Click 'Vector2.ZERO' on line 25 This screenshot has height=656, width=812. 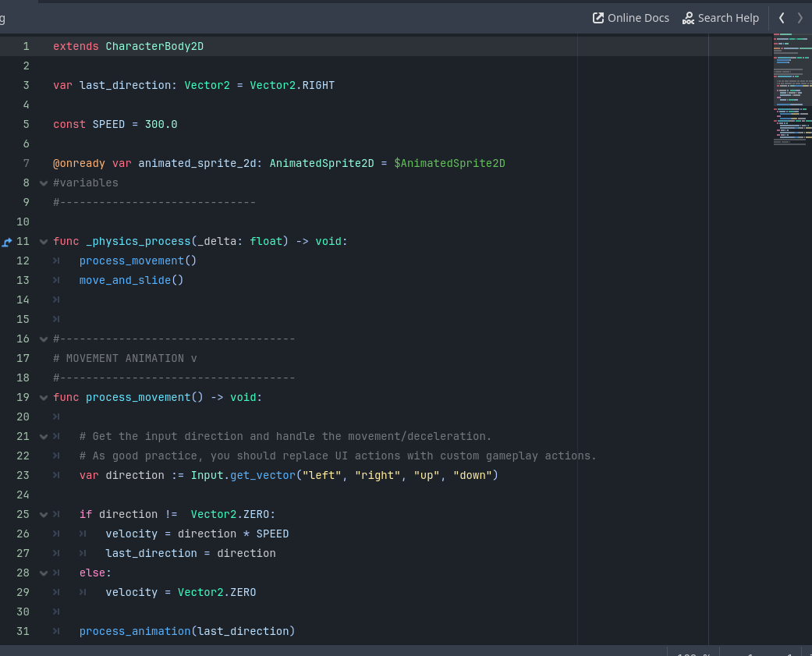point(230,515)
